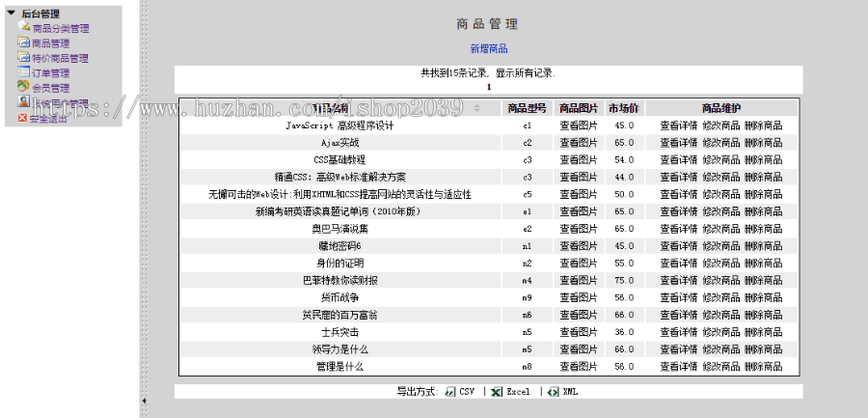Open 会员管理 menu item
868x418 pixels.
pos(51,88)
